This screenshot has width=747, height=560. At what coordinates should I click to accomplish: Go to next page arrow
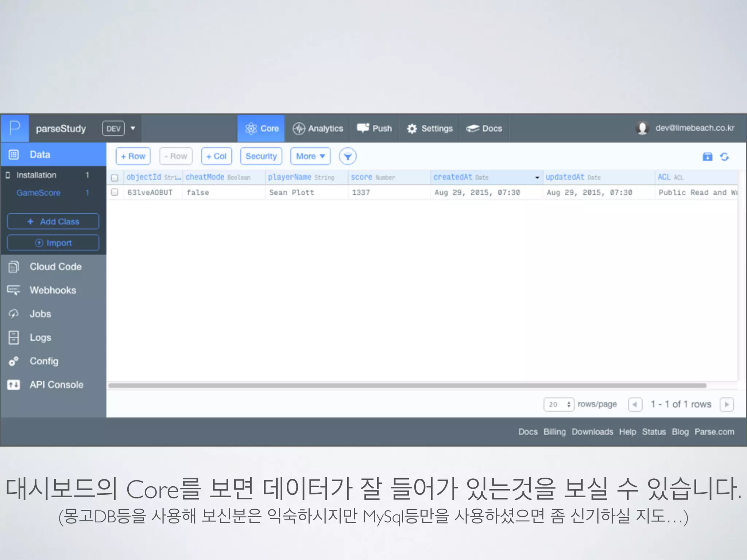coord(727,404)
